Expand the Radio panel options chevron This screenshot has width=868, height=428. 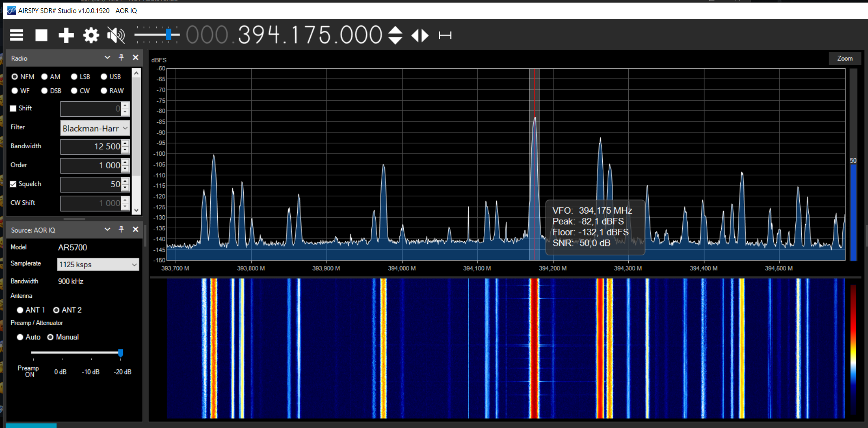pos(107,57)
